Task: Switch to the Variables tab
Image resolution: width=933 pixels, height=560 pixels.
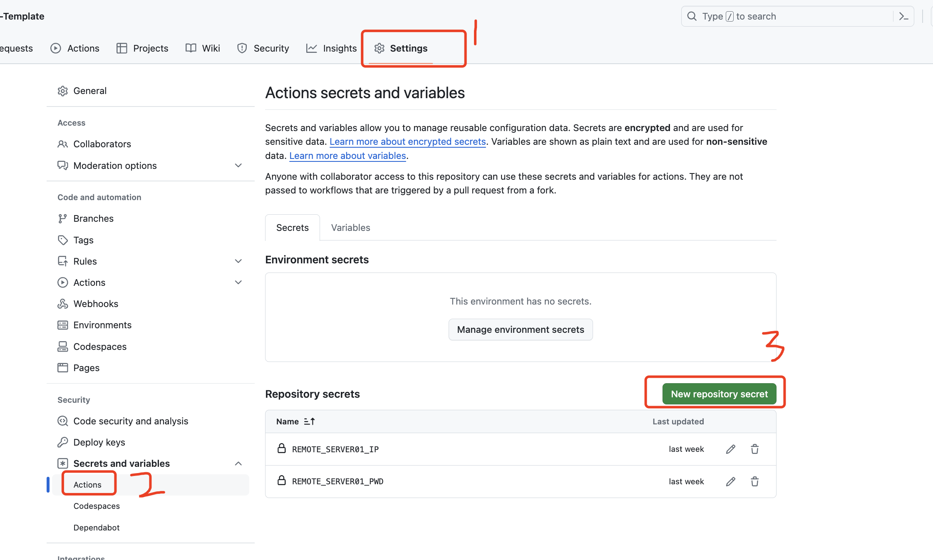Action: (350, 227)
